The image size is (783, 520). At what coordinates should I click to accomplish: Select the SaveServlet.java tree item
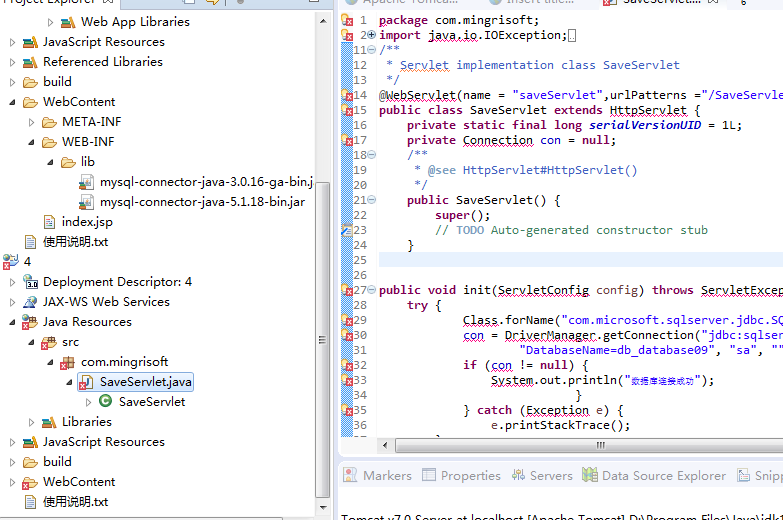(x=135, y=382)
